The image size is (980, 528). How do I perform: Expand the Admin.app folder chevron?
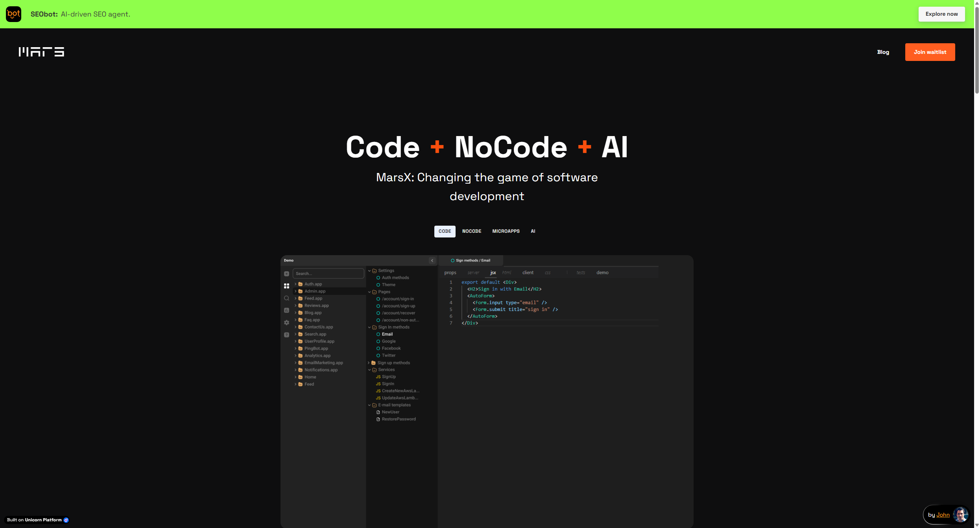pos(295,291)
